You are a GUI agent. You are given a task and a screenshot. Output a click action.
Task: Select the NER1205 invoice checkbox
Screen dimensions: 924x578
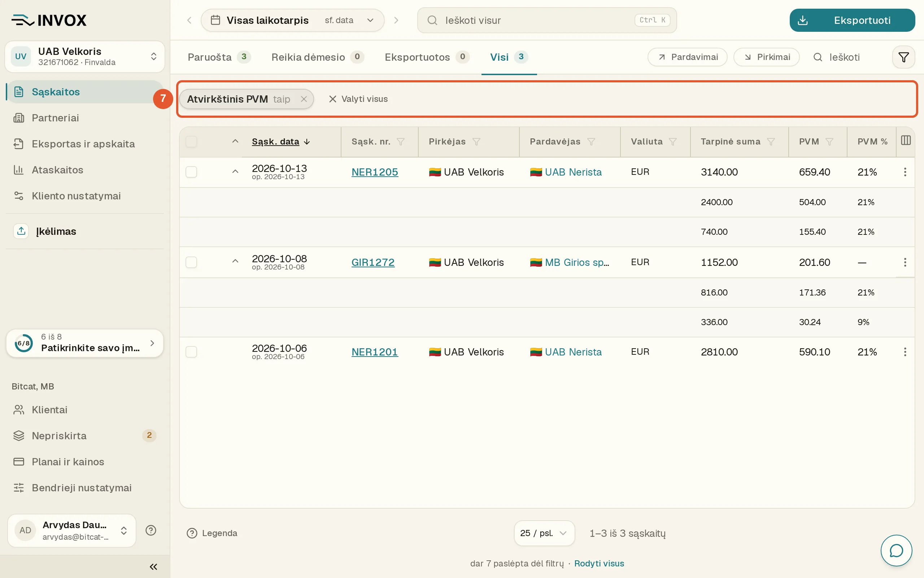tap(191, 172)
